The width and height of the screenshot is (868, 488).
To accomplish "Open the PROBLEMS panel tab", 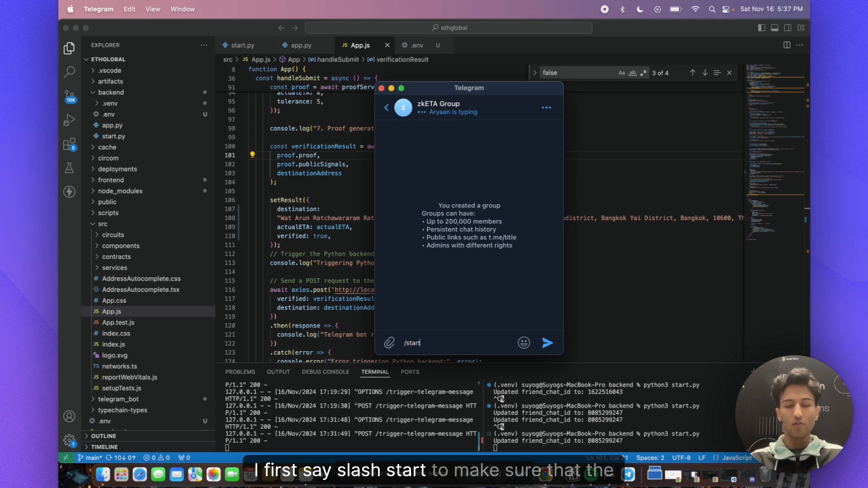I will tap(240, 372).
